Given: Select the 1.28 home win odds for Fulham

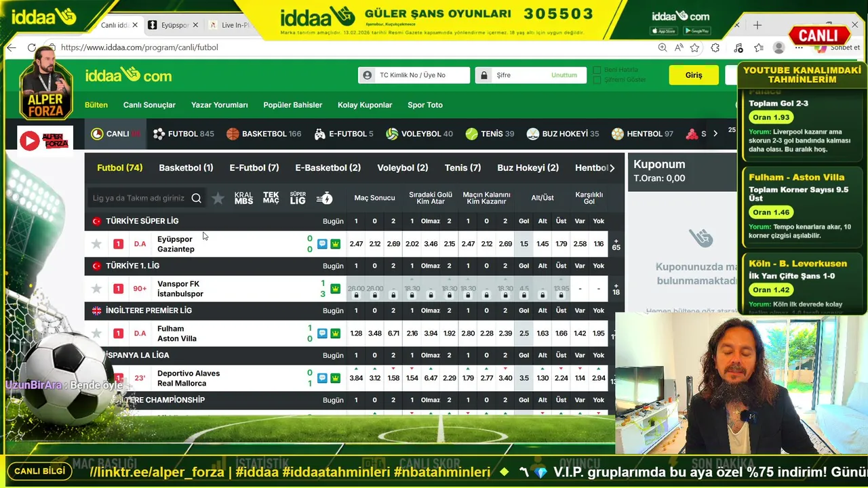Looking at the screenshot, I should click(356, 333).
